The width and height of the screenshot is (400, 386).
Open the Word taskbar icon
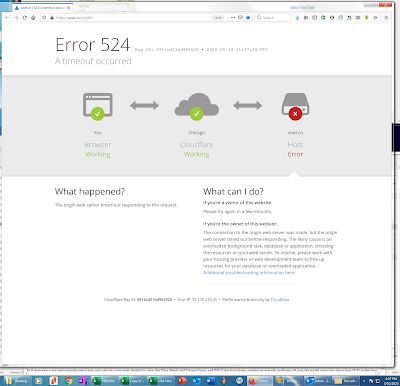[x=211, y=381]
